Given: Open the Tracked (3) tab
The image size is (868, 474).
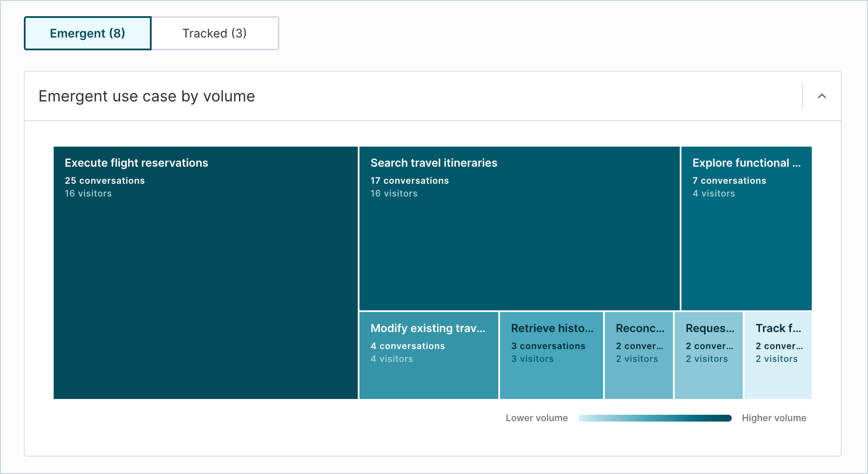Looking at the screenshot, I should click(x=215, y=33).
